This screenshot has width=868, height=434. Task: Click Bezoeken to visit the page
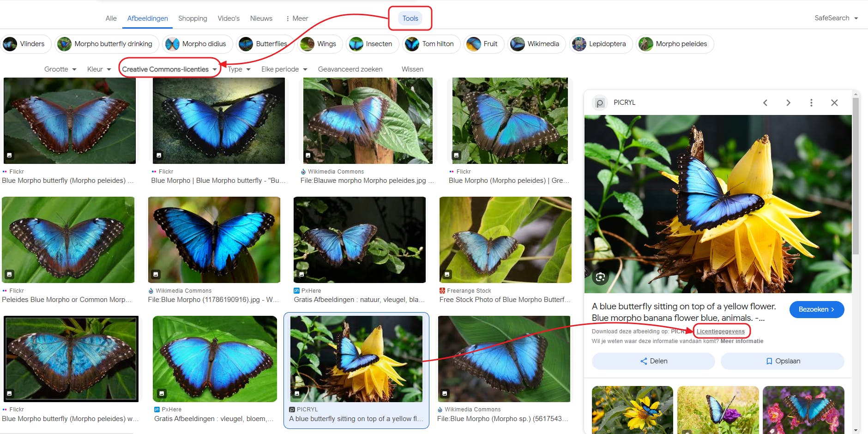[x=817, y=309]
